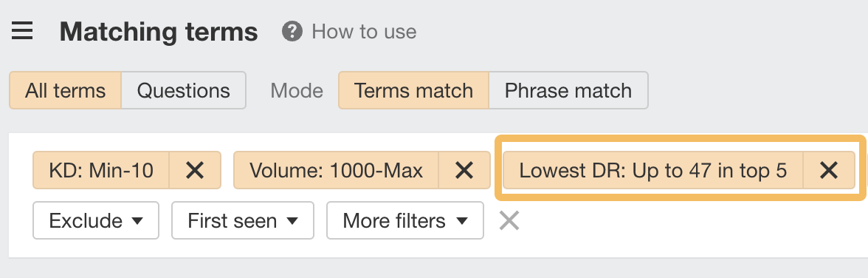The width and height of the screenshot is (868, 278).
Task: Open the More filters dropdown
Action: [x=404, y=221]
